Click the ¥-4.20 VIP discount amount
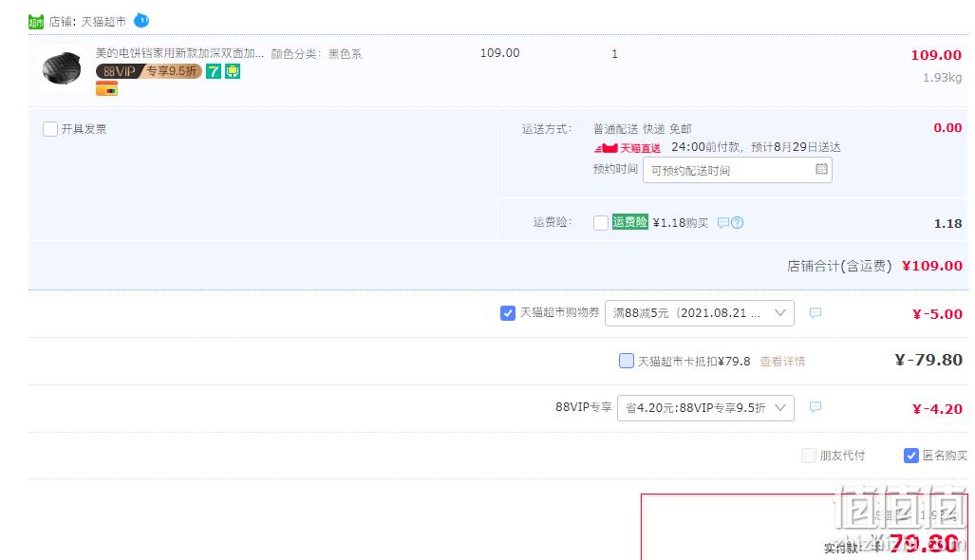This screenshot has width=975, height=560. [937, 409]
